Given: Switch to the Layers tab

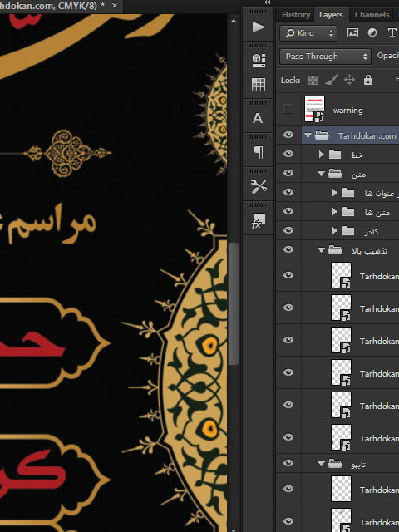Looking at the screenshot, I should point(331,15).
